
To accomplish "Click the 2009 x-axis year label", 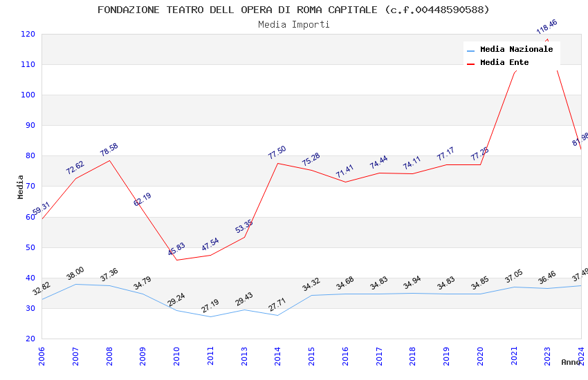I will tap(143, 356).
